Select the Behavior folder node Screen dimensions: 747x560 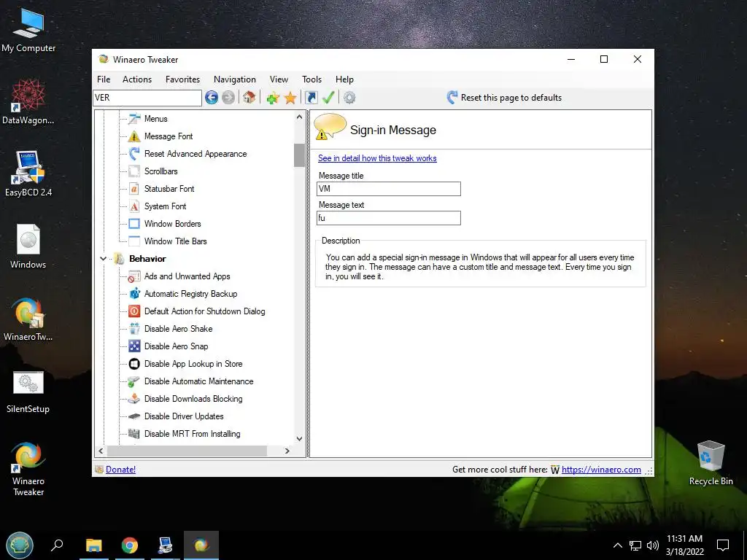(147, 259)
